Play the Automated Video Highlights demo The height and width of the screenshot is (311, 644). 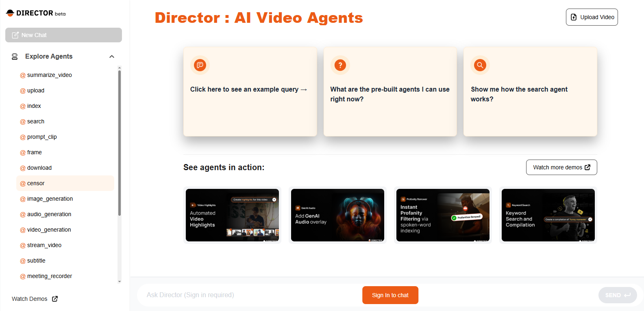tap(232, 215)
